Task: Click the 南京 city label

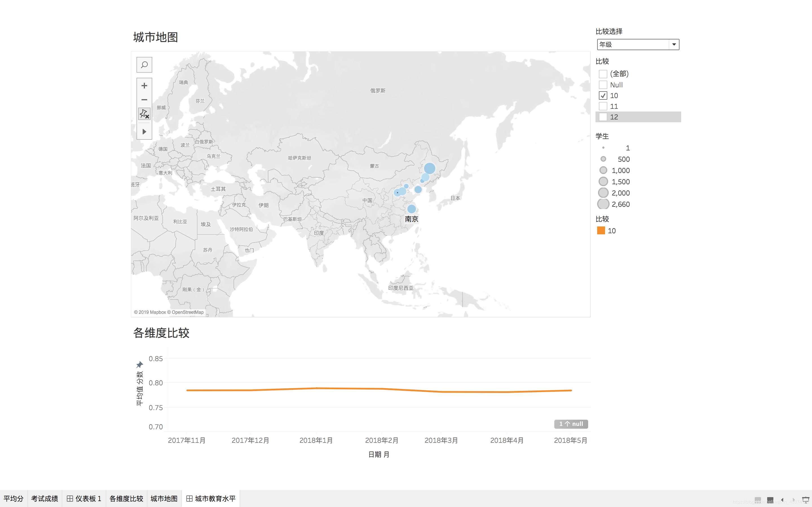Action: [411, 219]
